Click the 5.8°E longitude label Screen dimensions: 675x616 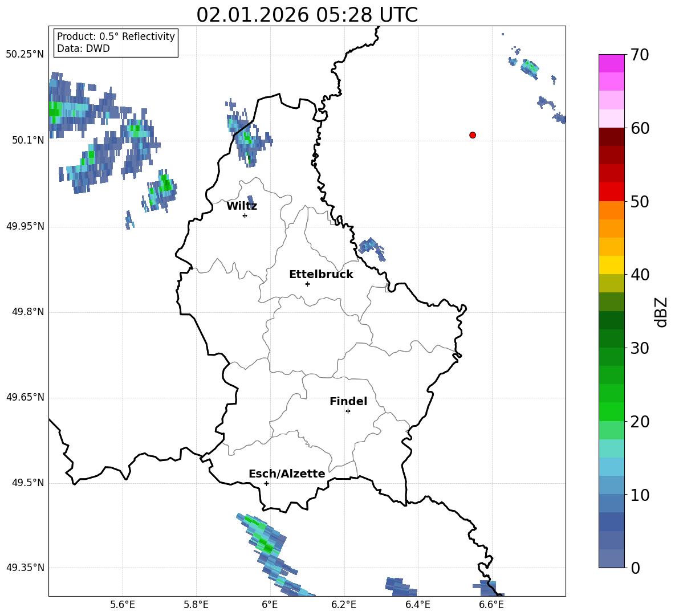click(196, 605)
